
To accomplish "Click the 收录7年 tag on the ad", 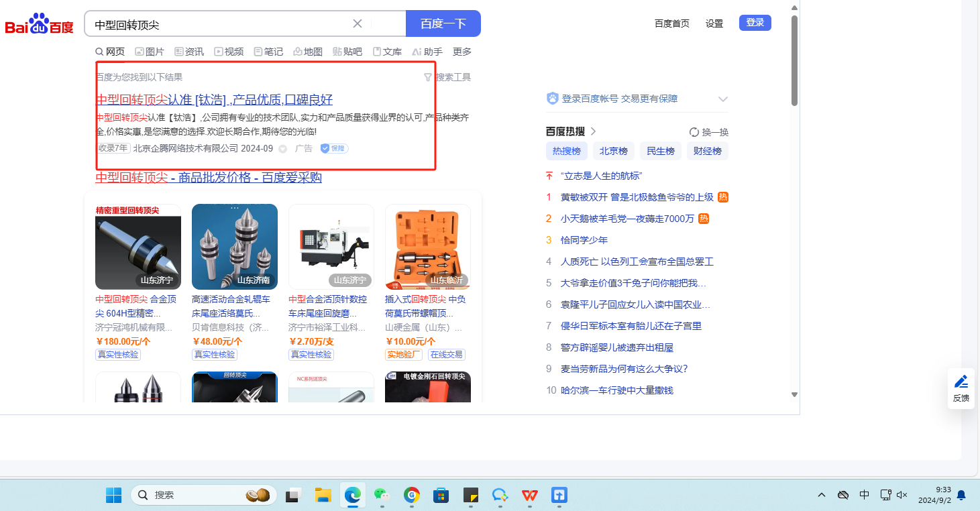I will (x=113, y=148).
